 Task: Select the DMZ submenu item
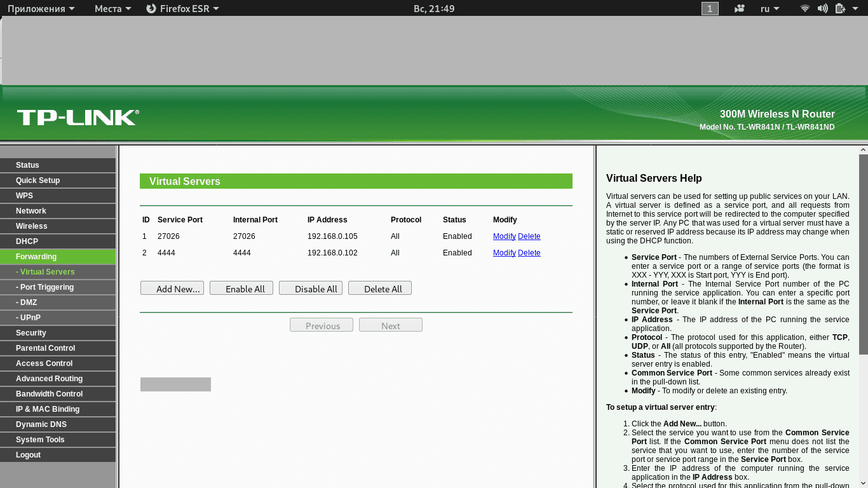click(58, 302)
